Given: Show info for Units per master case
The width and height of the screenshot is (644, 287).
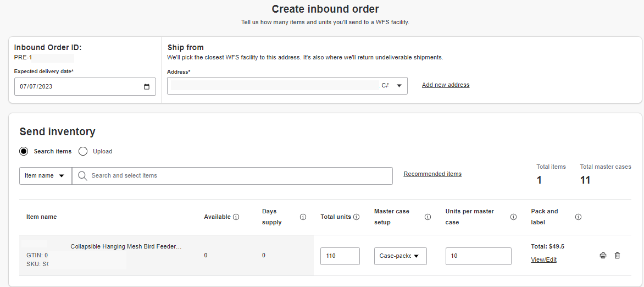Looking at the screenshot, I should click(x=513, y=217).
